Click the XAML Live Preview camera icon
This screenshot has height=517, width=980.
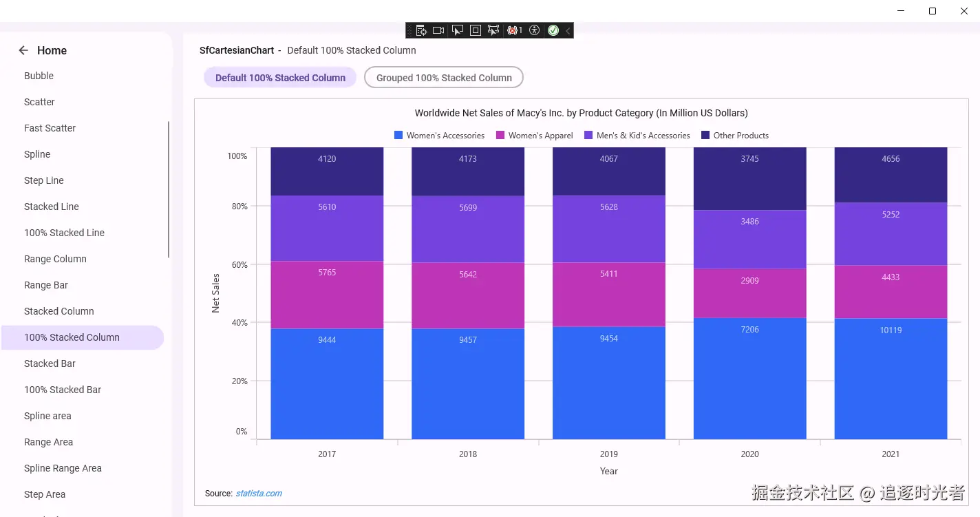coord(438,30)
